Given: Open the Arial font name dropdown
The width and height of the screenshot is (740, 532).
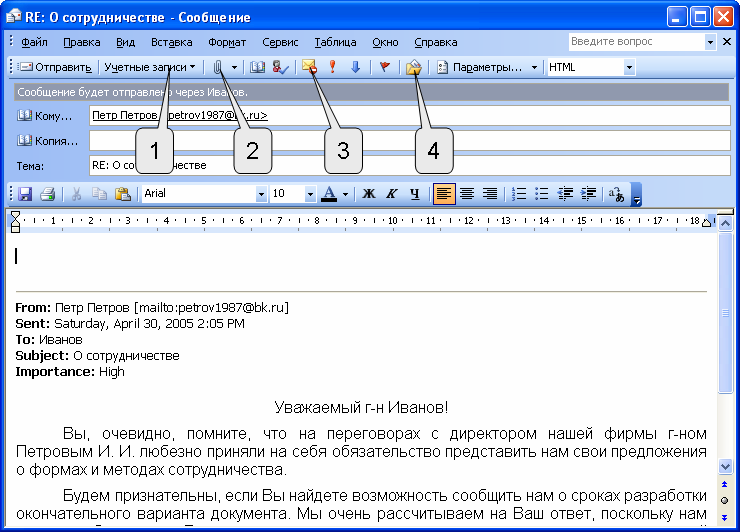Looking at the screenshot, I should click(261, 194).
